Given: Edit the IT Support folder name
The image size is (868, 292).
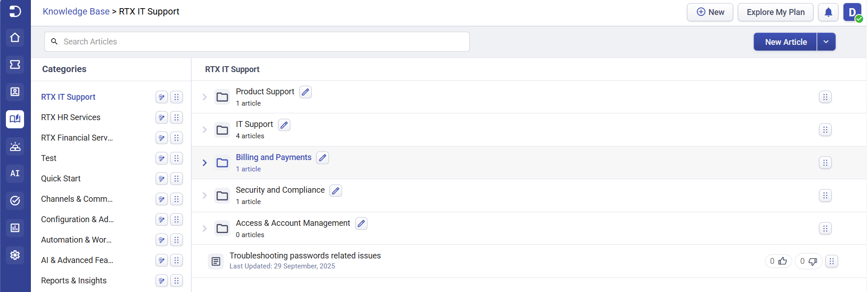Looking at the screenshot, I should (284, 125).
